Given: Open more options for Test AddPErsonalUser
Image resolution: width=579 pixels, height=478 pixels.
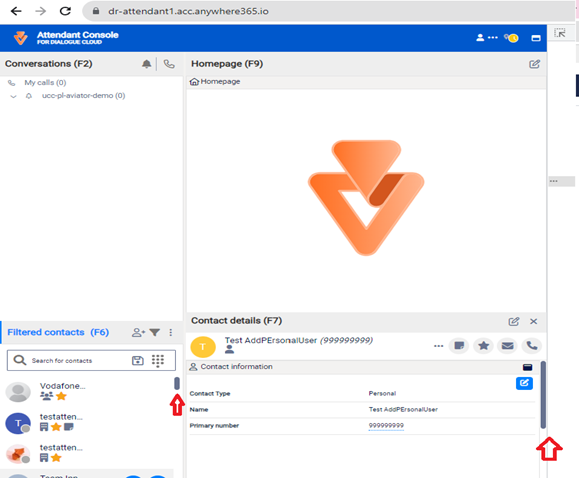Looking at the screenshot, I should tap(439, 346).
